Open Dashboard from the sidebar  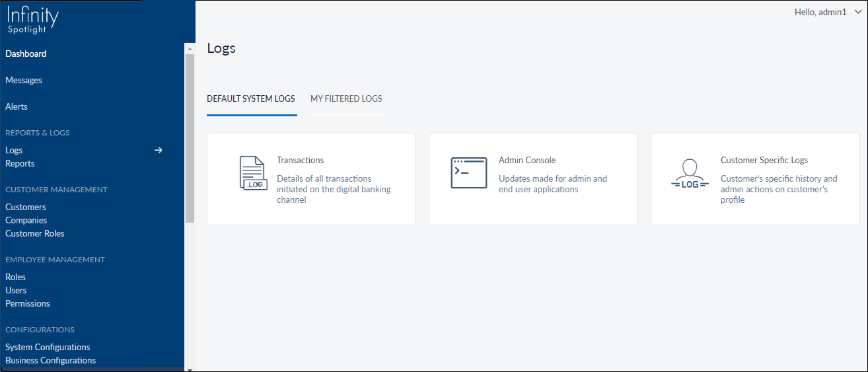tap(26, 54)
